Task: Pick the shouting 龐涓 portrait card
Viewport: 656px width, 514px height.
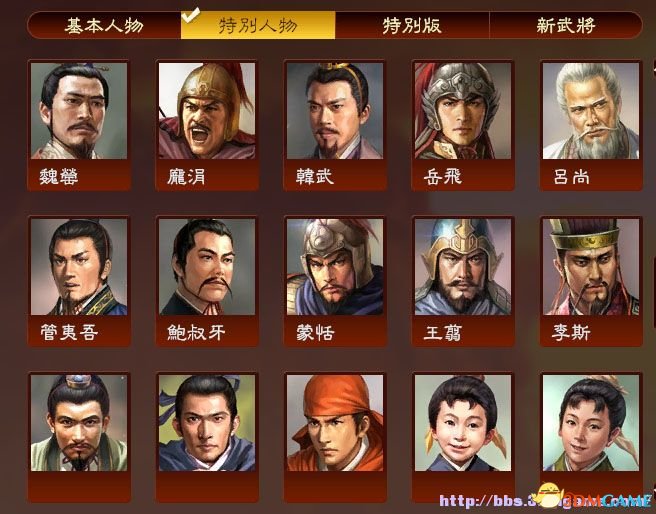Action: click(x=207, y=125)
